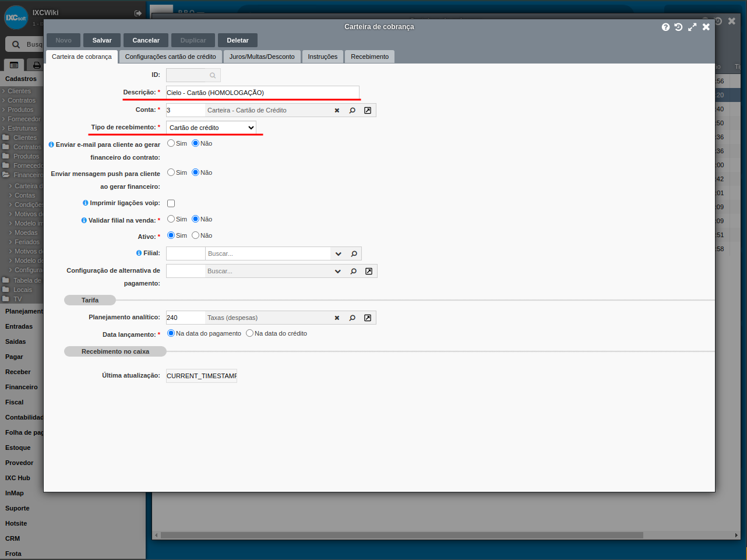Click the magnifier inside the ID field

213,75
